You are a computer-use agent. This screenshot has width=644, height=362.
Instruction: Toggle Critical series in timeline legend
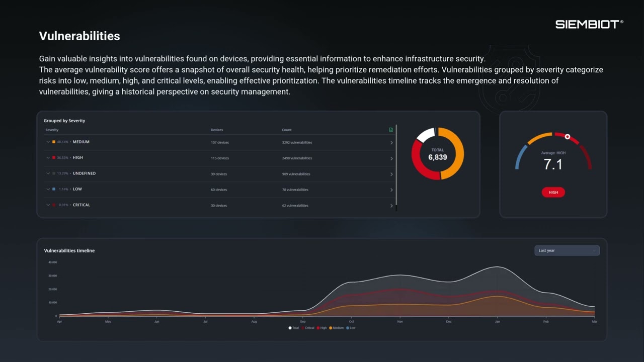click(x=308, y=328)
